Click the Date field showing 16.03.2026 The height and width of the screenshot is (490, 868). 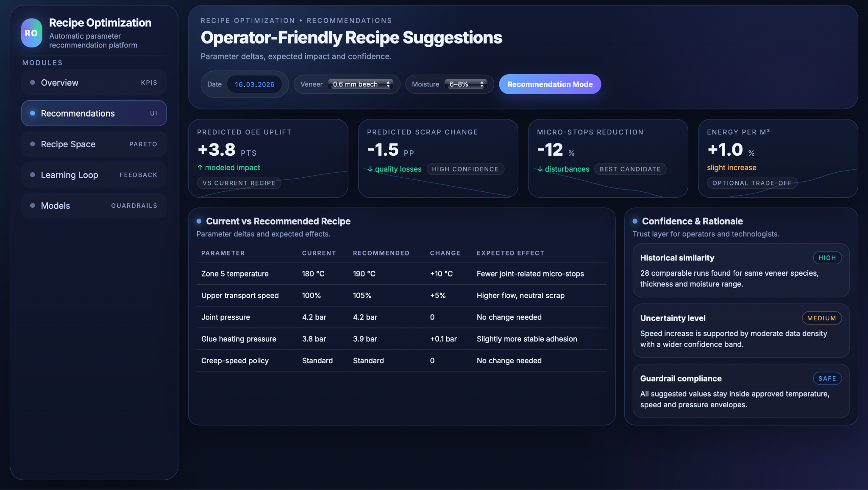click(x=254, y=84)
